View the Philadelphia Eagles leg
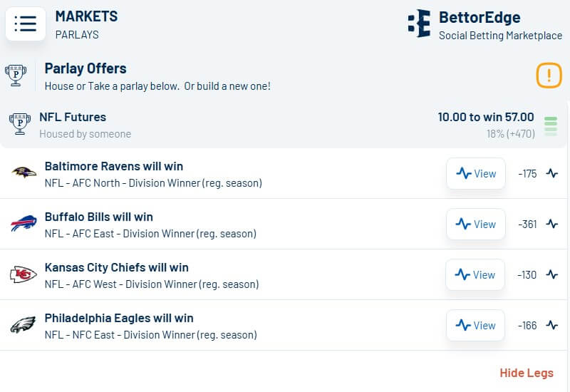 point(476,325)
